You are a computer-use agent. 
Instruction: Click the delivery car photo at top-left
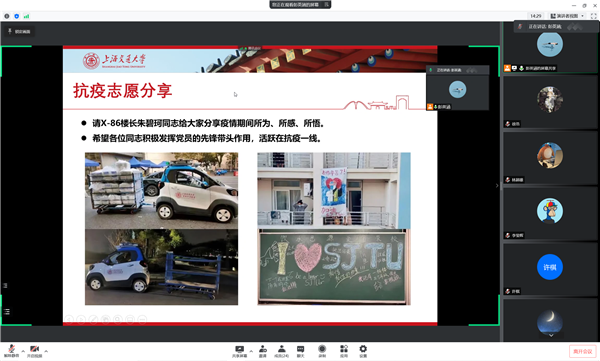161,191
